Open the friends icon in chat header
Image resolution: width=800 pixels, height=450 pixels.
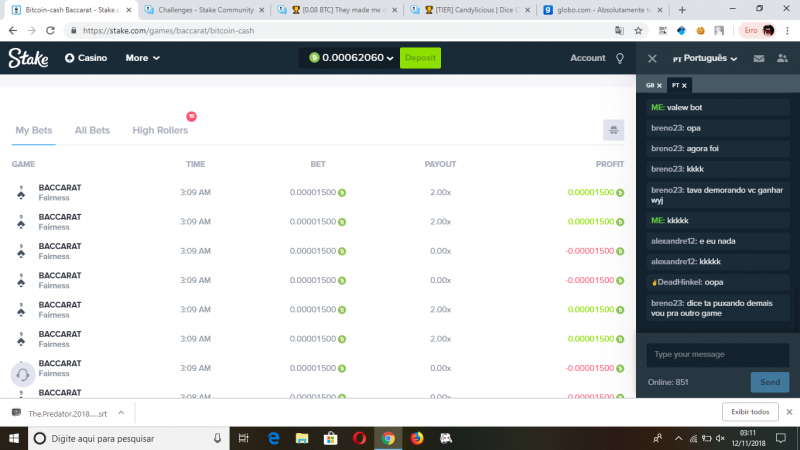coord(782,58)
